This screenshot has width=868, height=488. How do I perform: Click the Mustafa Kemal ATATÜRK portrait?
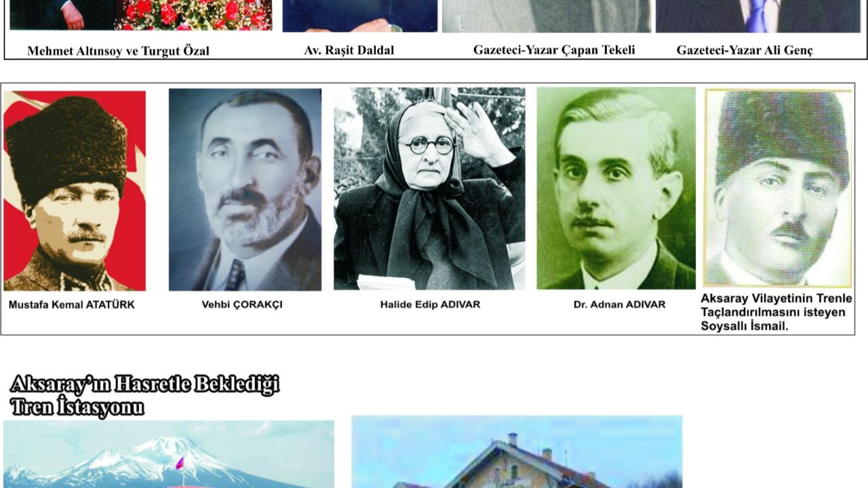75,190
